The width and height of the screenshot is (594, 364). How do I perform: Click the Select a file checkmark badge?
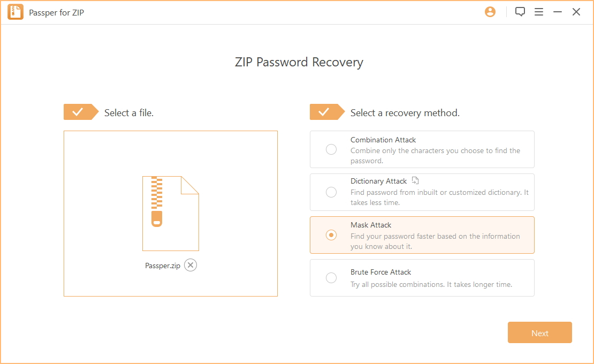81,112
